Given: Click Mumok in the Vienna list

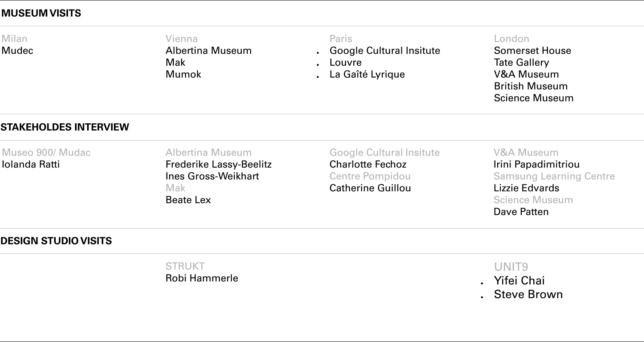Looking at the screenshot, I should (x=183, y=74).
